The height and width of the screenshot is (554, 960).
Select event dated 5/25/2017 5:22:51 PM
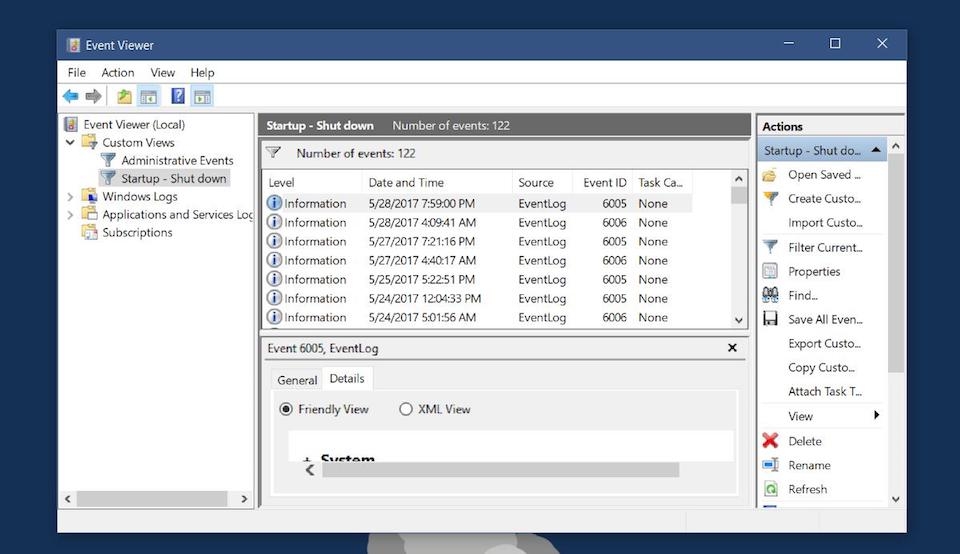point(478,279)
